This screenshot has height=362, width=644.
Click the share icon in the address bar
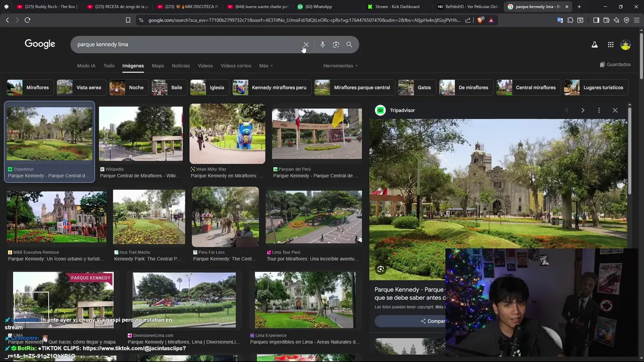[x=468, y=20]
